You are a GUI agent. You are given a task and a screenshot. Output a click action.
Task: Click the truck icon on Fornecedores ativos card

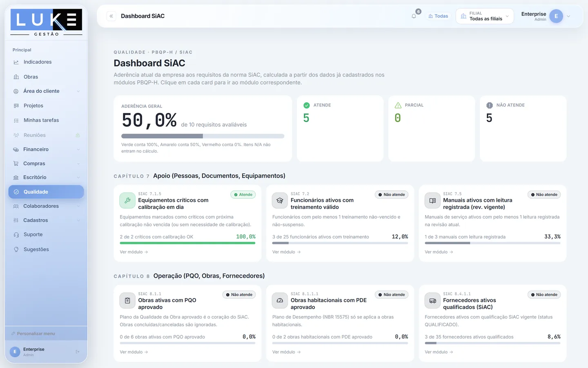pyautogui.click(x=432, y=301)
